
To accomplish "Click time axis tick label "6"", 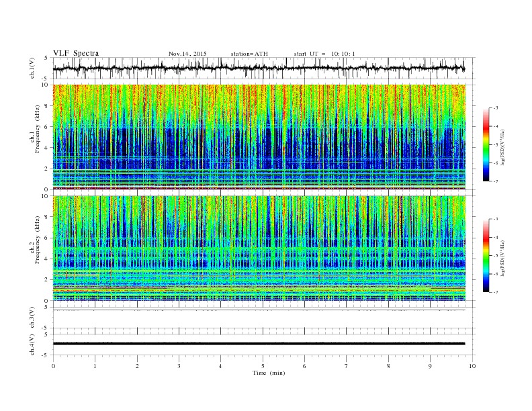I will click(304, 366).
